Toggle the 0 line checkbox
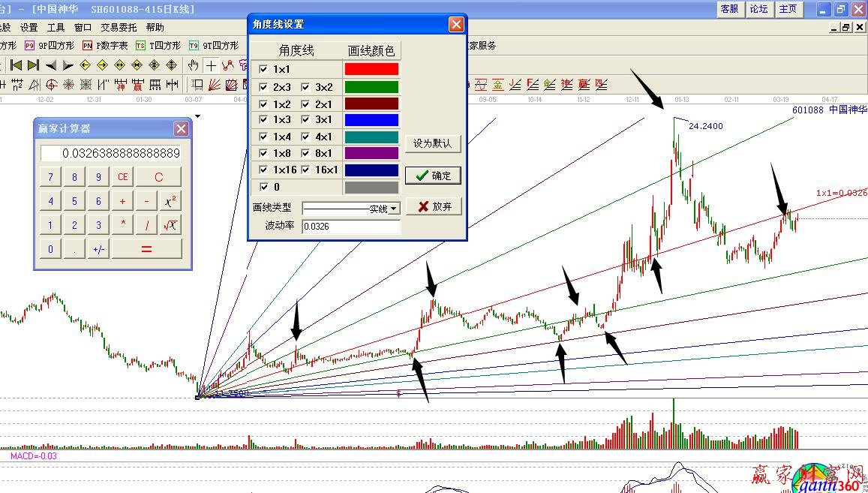868x493 pixels. pyautogui.click(x=263, y=187)
